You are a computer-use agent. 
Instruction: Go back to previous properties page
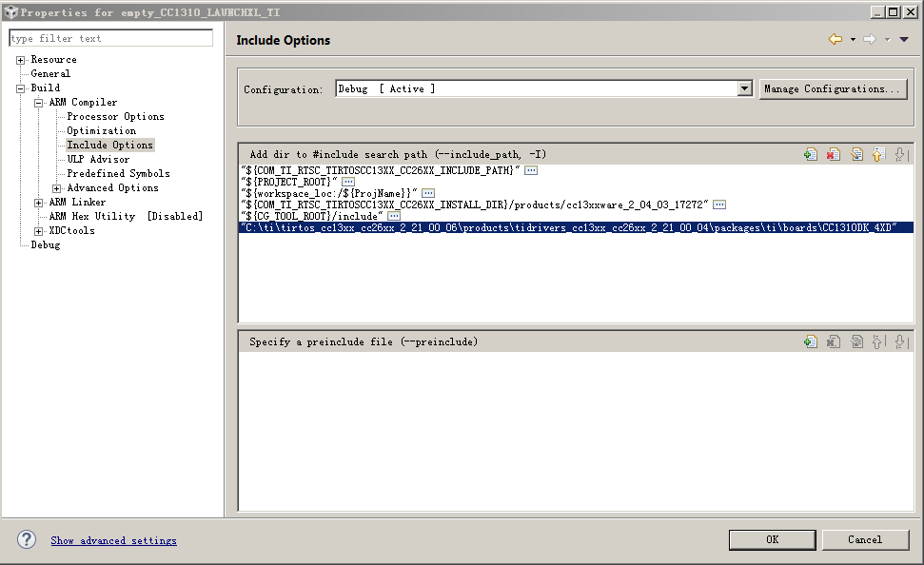point(835,39)
